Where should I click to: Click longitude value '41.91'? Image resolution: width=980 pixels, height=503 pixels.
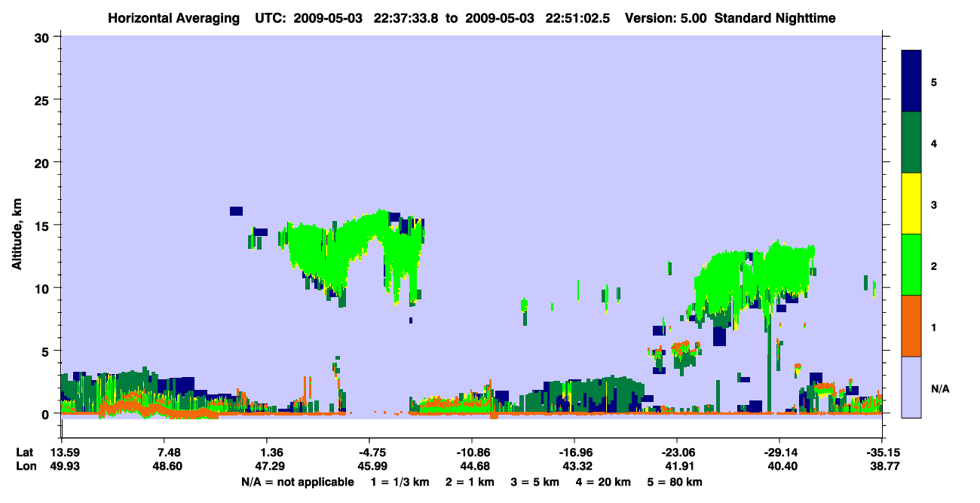click(679, 467)
